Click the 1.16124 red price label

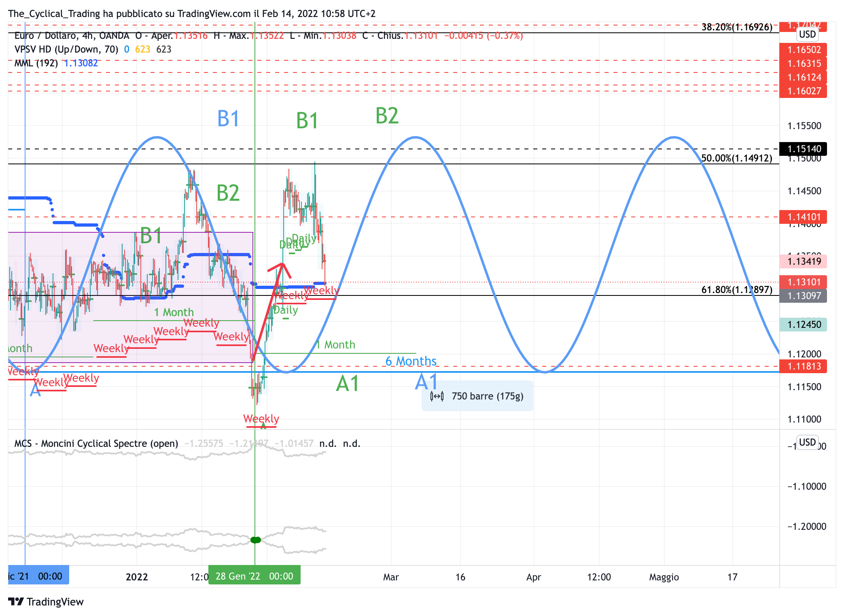tap(803, 77)
